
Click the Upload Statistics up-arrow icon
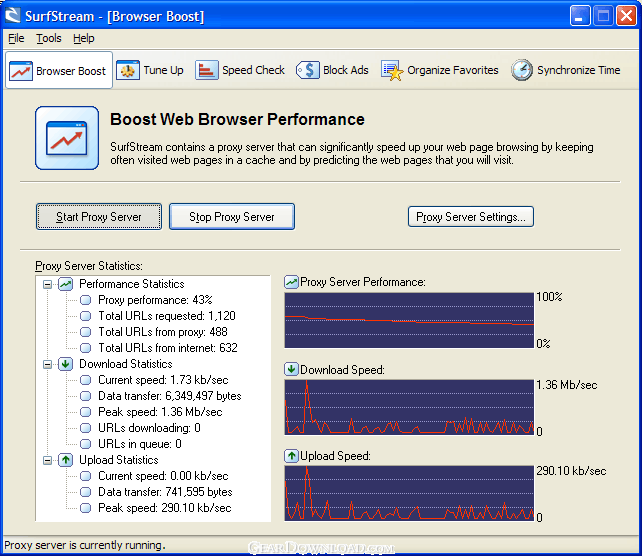click(x=66, y=460)
